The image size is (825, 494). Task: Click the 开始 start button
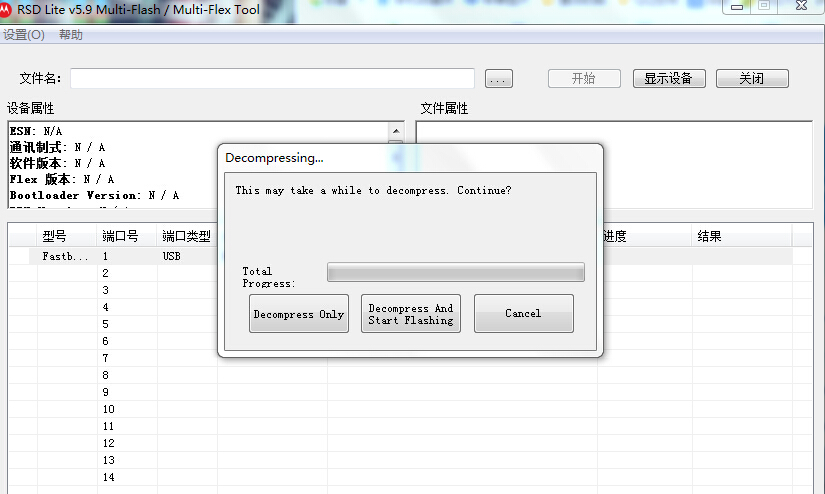(x=584, y=78)
